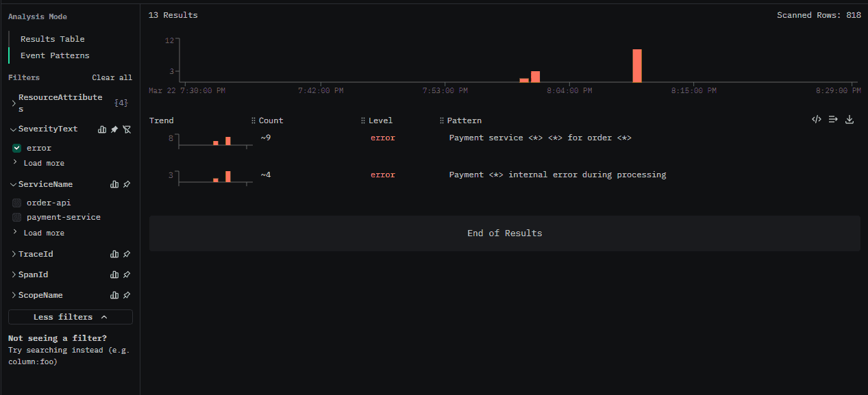Viewport: 868px width, 395px height.
Task: Click the Trend column header
Action: coord(162,120)
